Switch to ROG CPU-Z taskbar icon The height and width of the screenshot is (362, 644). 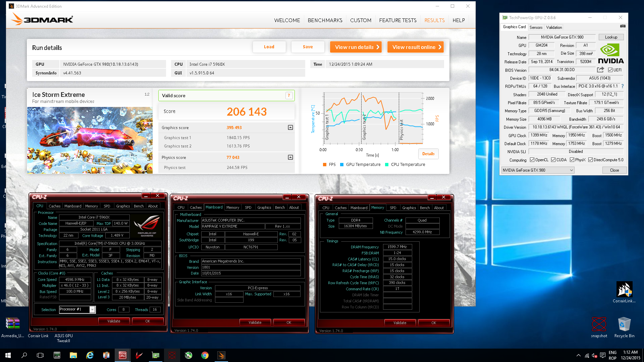(x=122, y=355)
